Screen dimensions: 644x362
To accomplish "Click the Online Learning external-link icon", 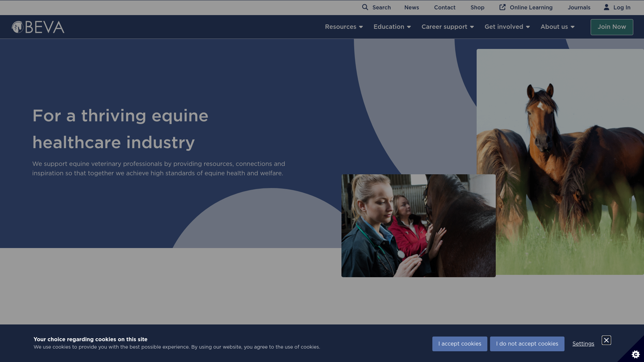I will click(502, 7).
